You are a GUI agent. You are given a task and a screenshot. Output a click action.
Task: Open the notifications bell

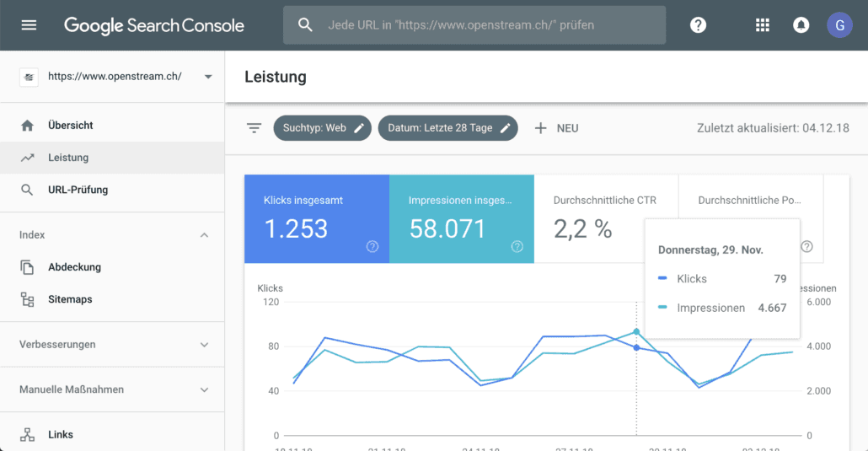tap(801, 25)
